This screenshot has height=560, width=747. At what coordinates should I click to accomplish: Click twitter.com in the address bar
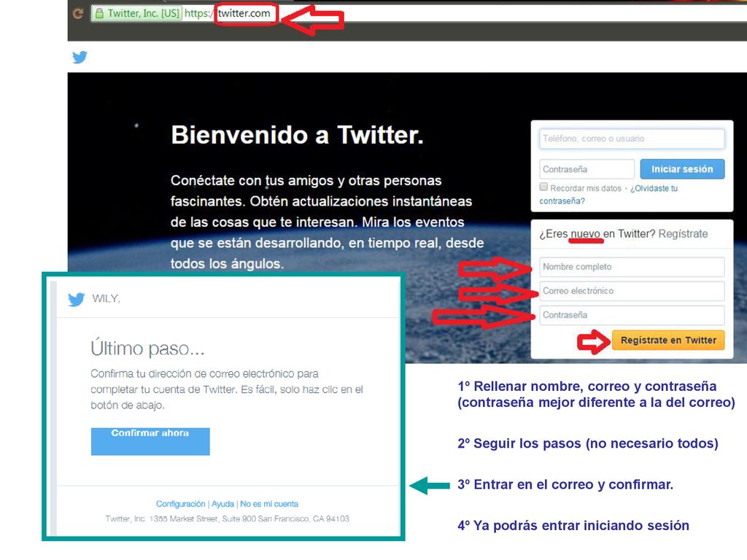click(244, 13)
